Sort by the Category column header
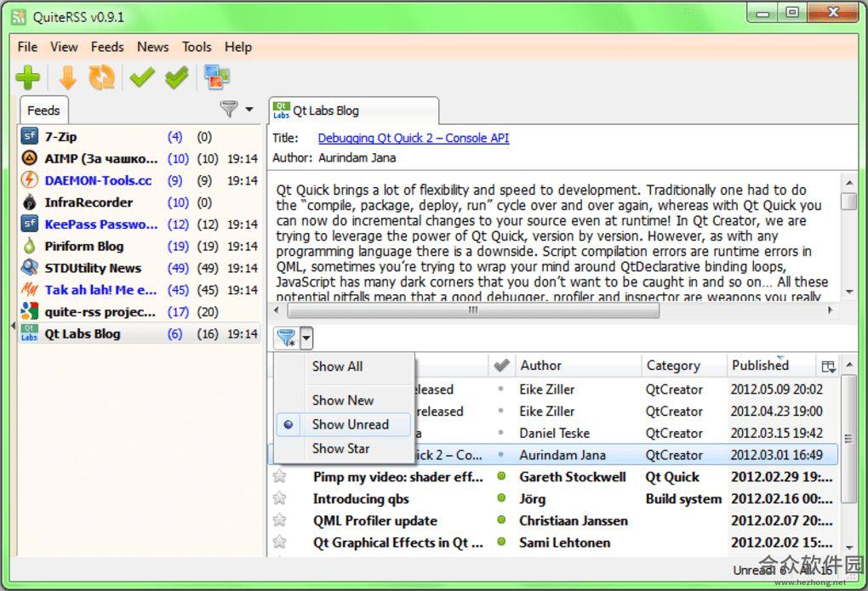The height and width of the screenshot is (591, 868). 683,365
